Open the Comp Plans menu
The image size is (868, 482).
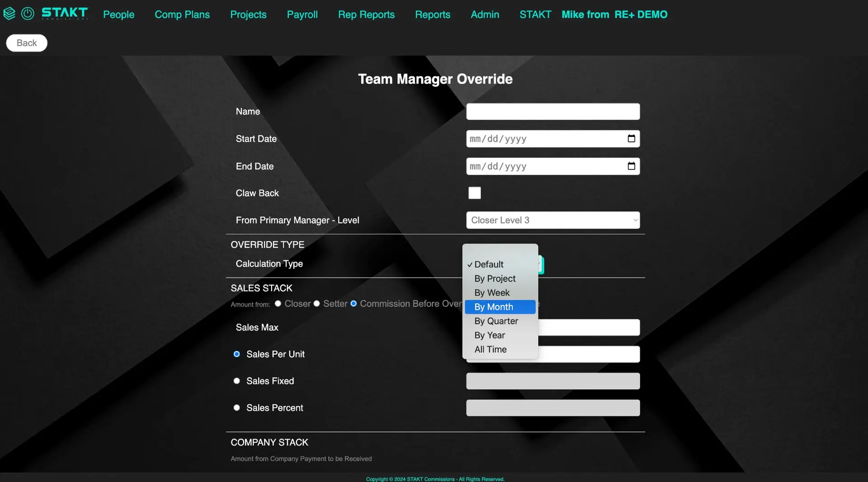pos(182,14)
